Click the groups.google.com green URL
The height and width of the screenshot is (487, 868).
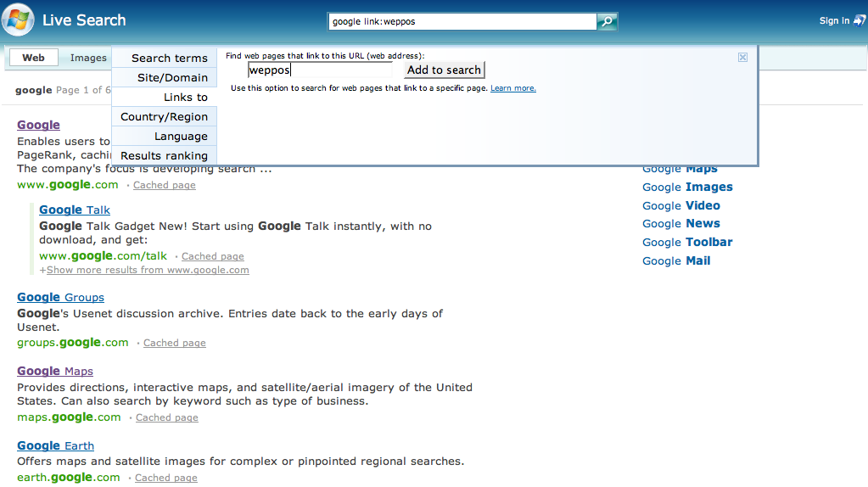point(72,343)
